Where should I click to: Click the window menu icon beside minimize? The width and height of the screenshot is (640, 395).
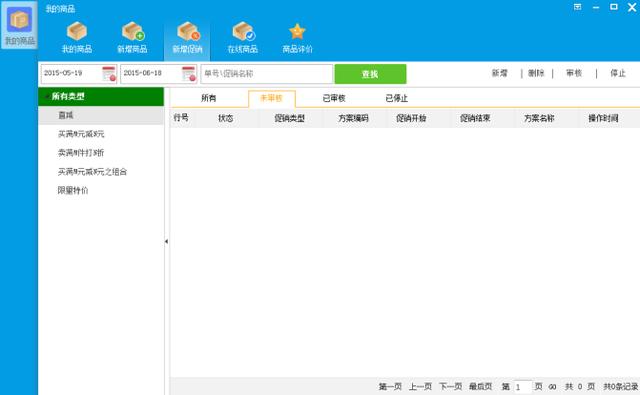(x=577, y=7)
